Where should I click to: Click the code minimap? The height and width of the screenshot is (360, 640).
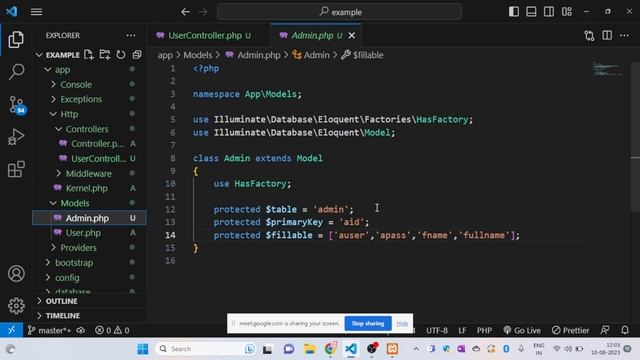pos(607,69)
